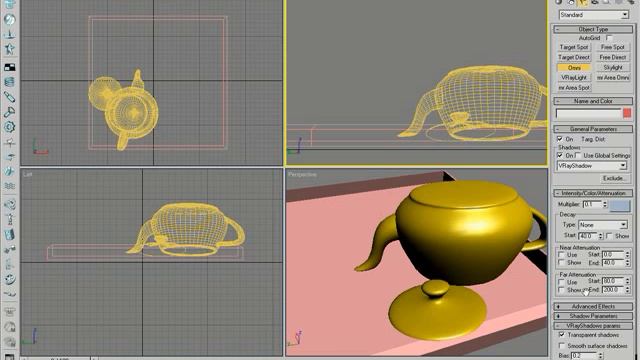Expand the Advanced Effects rollout
This screenshot has height=360, width=640.
tap(593, 307)
